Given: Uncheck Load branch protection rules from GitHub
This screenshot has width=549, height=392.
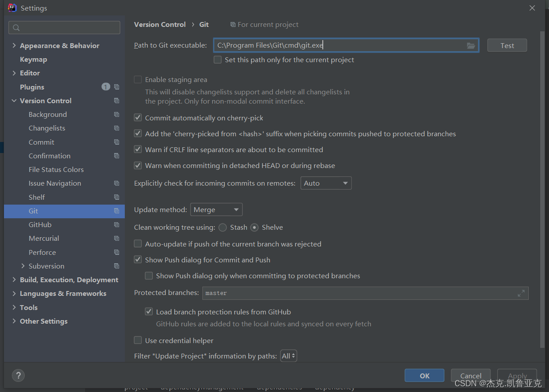Looking at the screenshot, I should click(x=149, y=312).
